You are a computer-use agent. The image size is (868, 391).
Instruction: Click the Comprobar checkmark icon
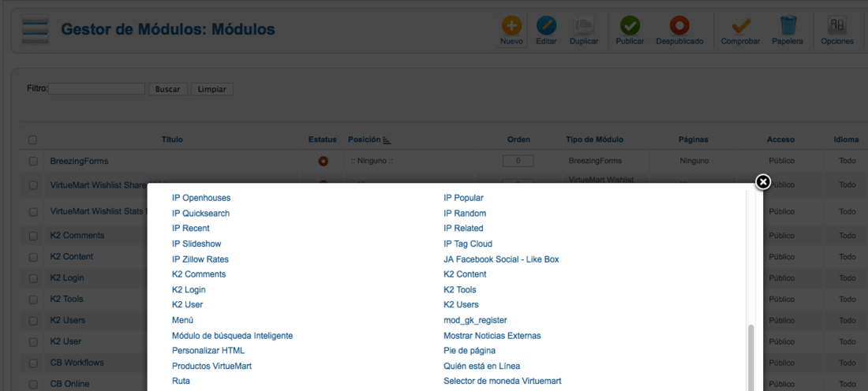pos(741,25)
